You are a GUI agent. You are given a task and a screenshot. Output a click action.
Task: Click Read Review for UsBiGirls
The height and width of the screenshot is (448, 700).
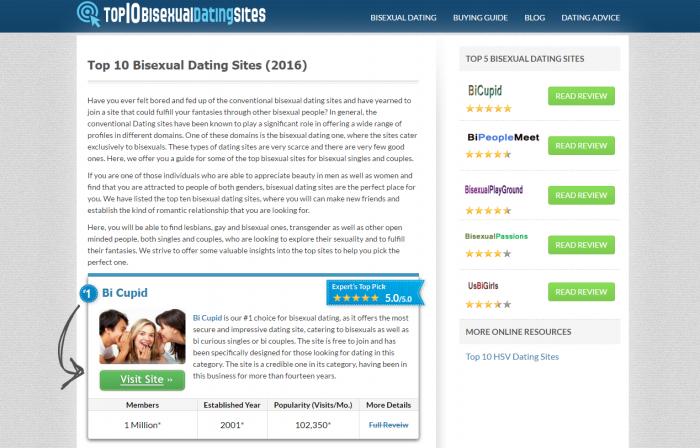(x=581, y=292)
